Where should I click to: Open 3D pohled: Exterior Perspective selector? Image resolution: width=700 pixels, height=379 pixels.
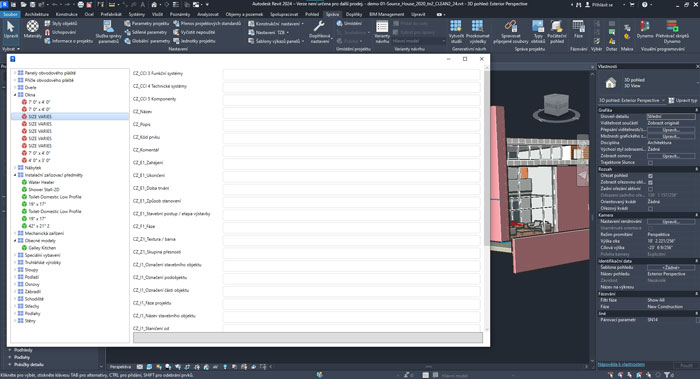click(632, 100)
